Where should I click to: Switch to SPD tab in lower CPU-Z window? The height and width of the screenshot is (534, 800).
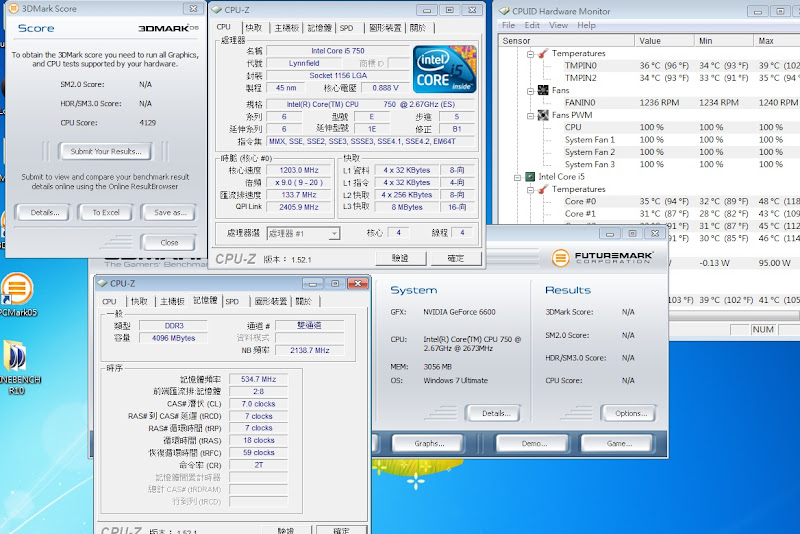232,301
